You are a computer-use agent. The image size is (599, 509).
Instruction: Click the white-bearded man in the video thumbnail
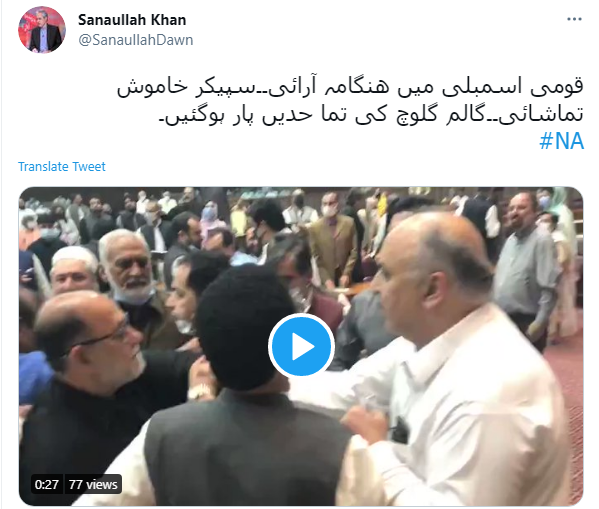point(128,267)
